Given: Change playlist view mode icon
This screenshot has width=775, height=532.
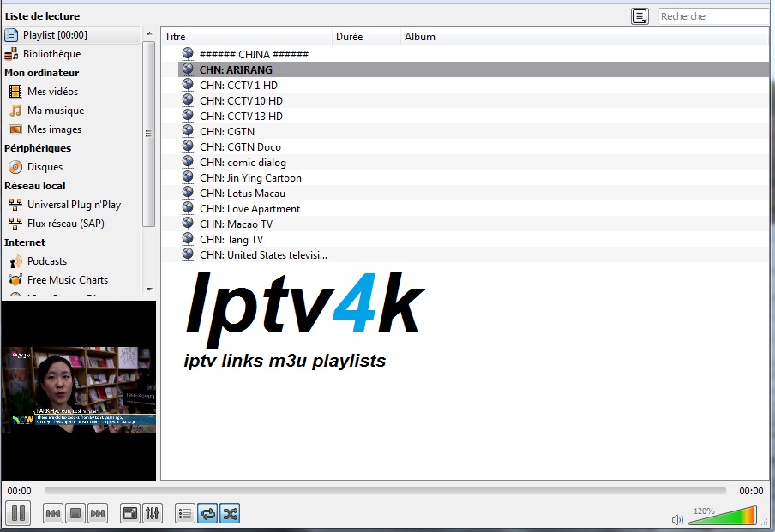Looking at the screenshot, I should pos(640,16).
